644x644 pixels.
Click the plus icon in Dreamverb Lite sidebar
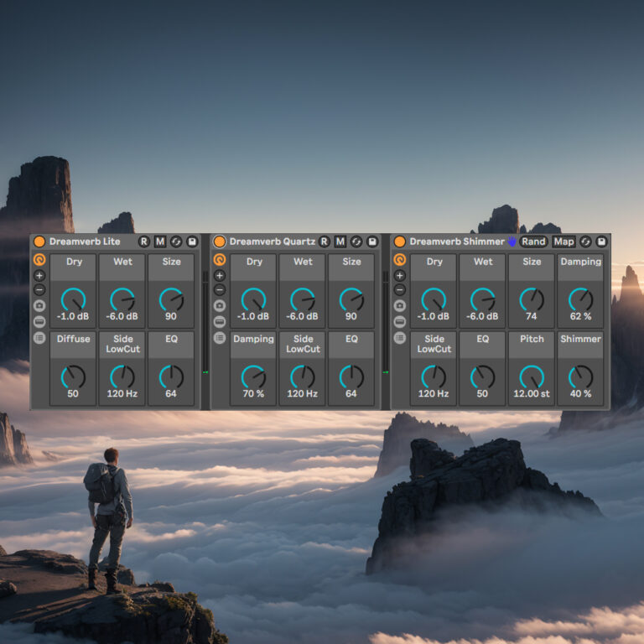[39, 276]
